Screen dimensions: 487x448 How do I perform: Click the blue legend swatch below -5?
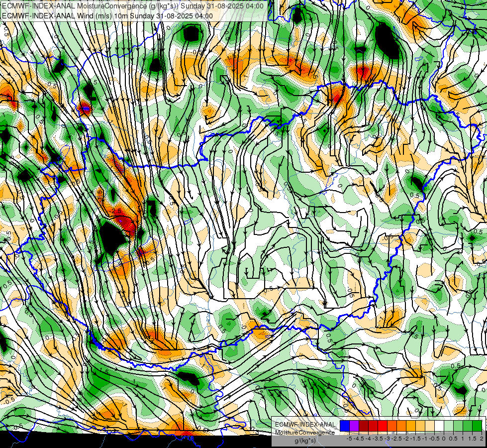(345, 426)
